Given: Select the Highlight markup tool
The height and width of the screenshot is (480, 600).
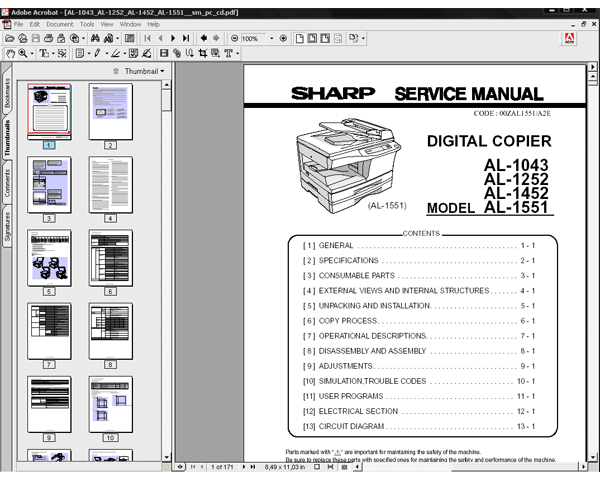Looking at the screenshot, I should pos(115,53).
